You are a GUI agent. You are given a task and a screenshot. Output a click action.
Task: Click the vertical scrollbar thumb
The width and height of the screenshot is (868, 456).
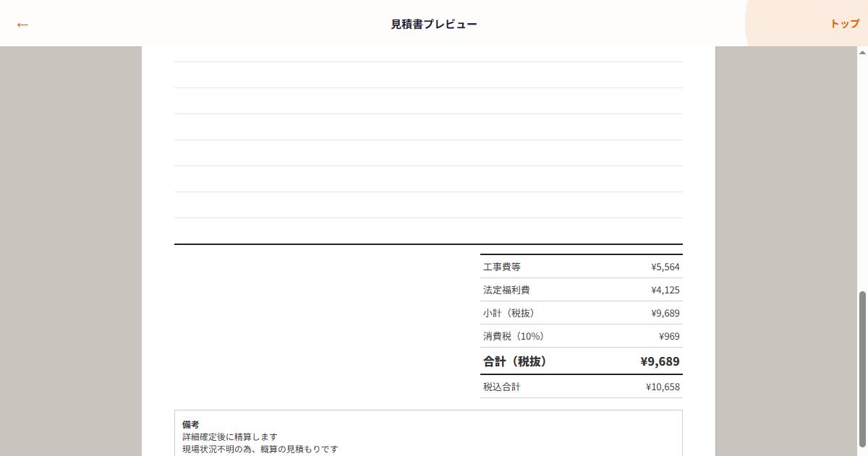pos(862,370)
